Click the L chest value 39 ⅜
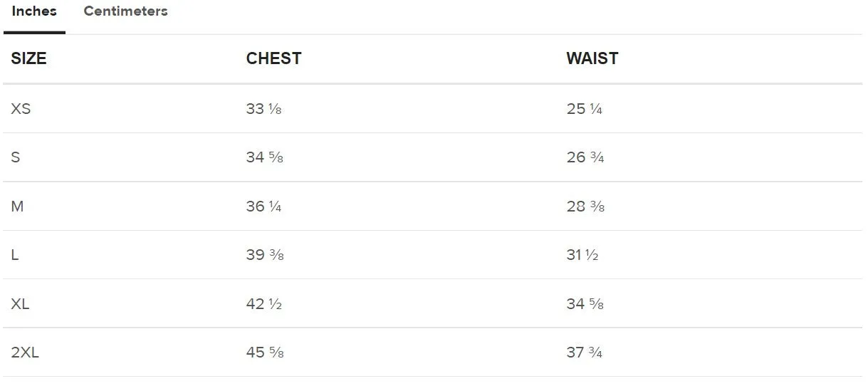 tap(265, 255)
